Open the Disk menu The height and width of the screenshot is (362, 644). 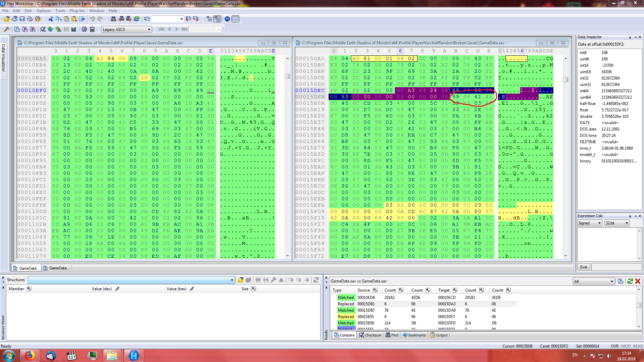(x=28, y=11)
